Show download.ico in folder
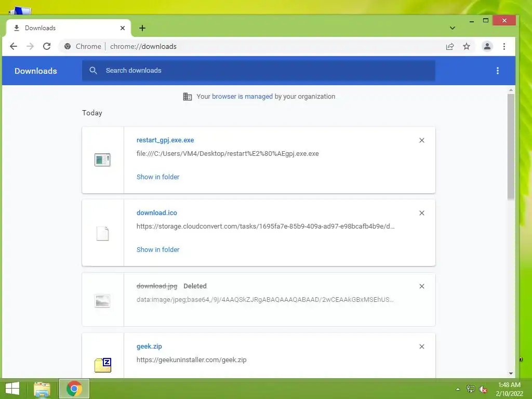The height and width of the screenshot is (399, 532). click(158, 249)
